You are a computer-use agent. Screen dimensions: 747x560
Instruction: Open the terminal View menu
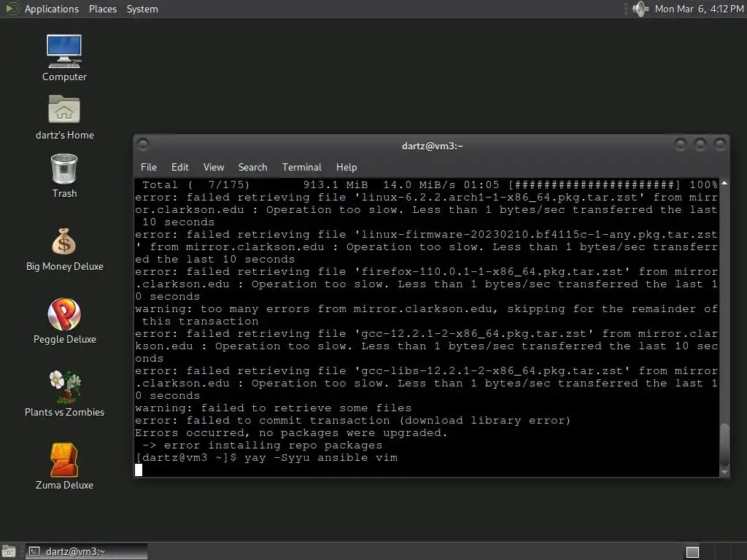[x=214, y=167]
